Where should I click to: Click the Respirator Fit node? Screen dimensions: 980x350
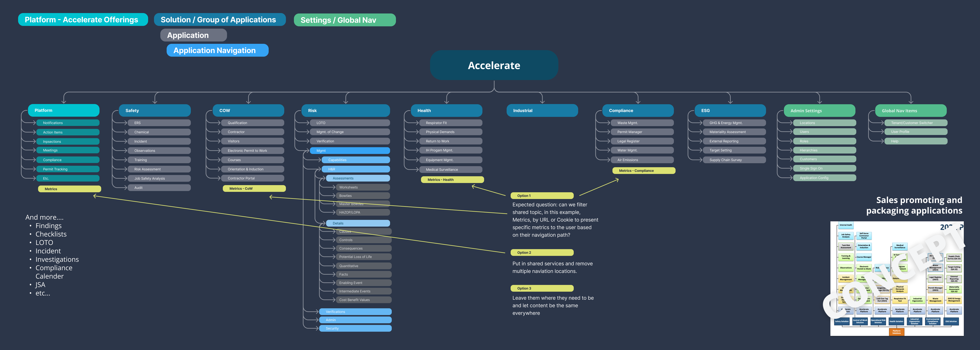tap(451, 123)
